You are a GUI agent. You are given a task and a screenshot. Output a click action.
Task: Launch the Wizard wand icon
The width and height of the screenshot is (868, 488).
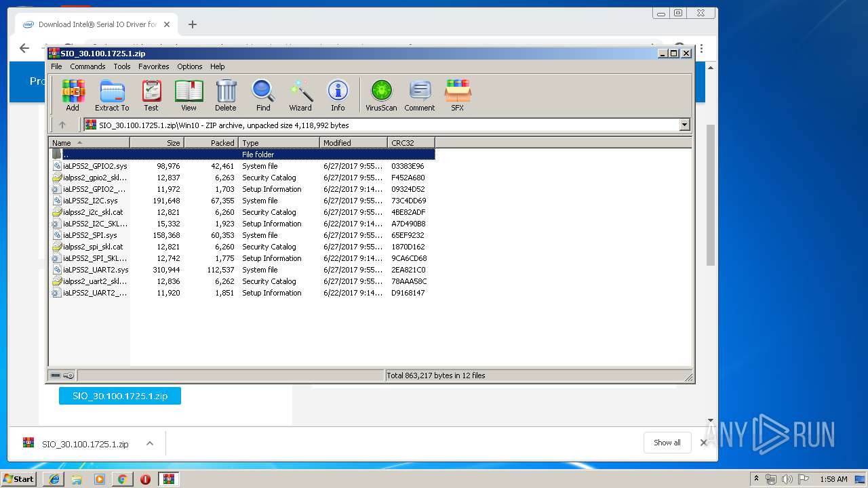coord(300,95)
